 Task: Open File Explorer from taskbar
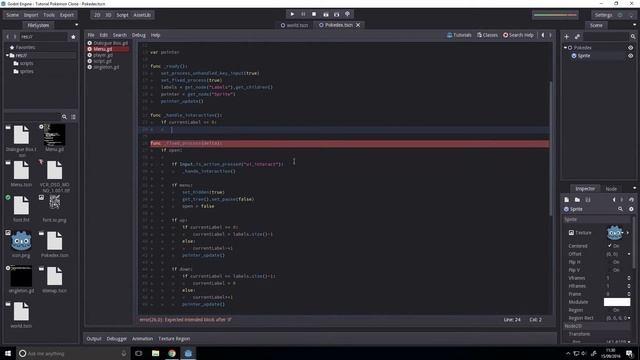[x=156, y=353]
